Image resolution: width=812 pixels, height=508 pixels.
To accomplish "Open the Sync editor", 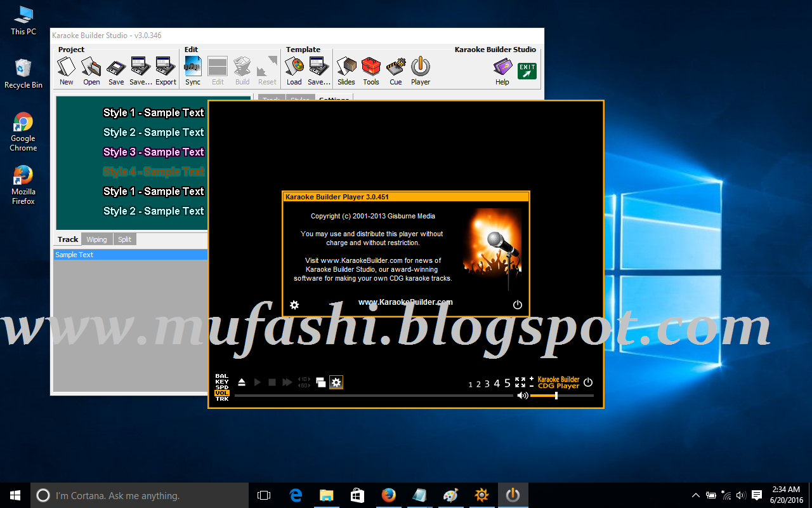I will tap(192, 70).
